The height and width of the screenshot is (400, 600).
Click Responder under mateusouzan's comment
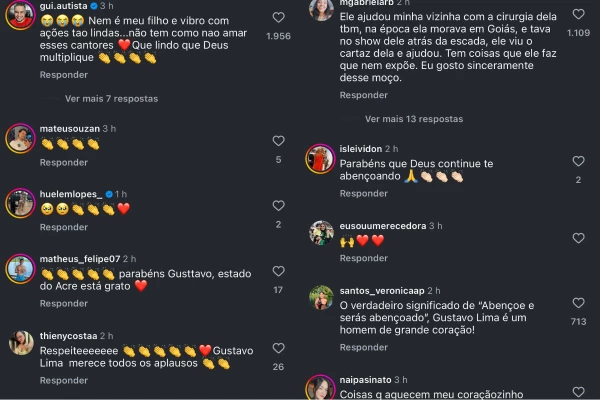click(x=64, y=162)
